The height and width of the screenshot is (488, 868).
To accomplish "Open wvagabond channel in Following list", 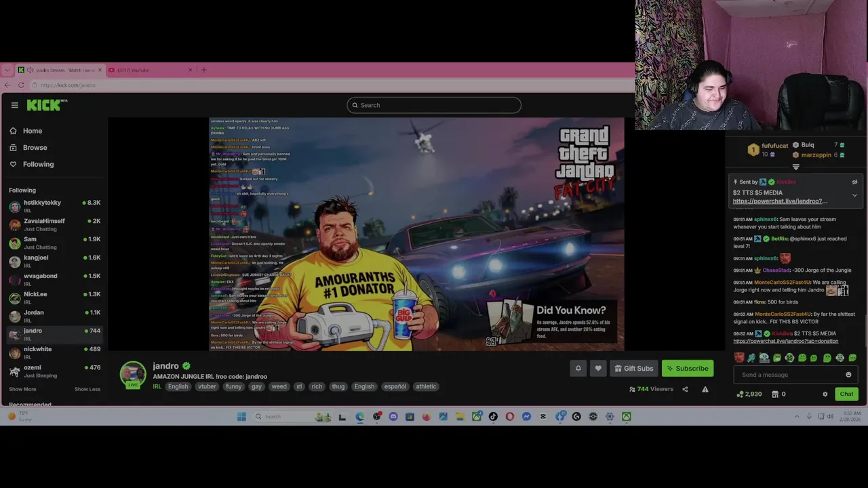I will pos(54,279).
